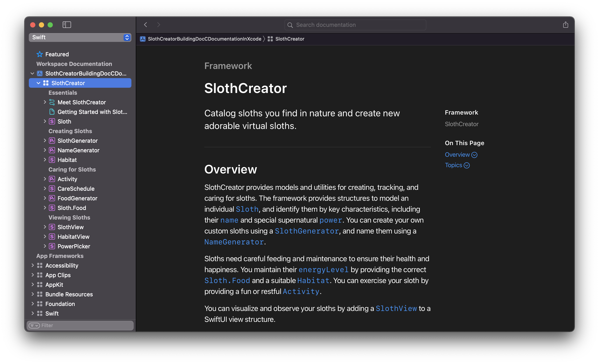Expand Meet SlothCreator in the sidebar
Image resolution: width=599 pixels, height=364 pixels.
[45, 102]
